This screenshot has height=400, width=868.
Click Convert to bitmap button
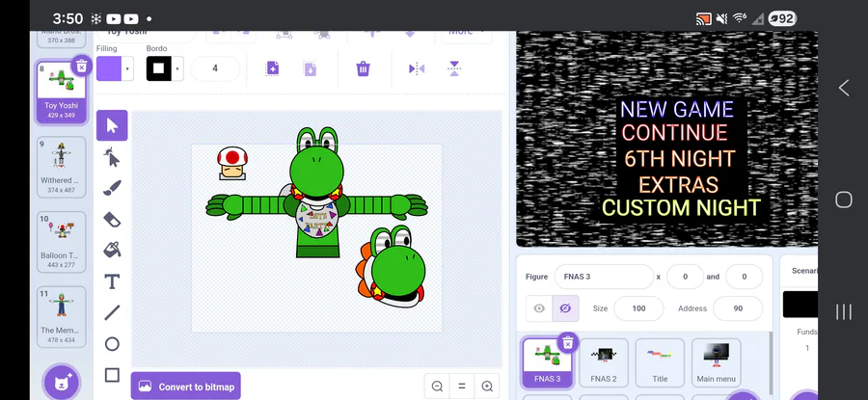tap(186, 387)
